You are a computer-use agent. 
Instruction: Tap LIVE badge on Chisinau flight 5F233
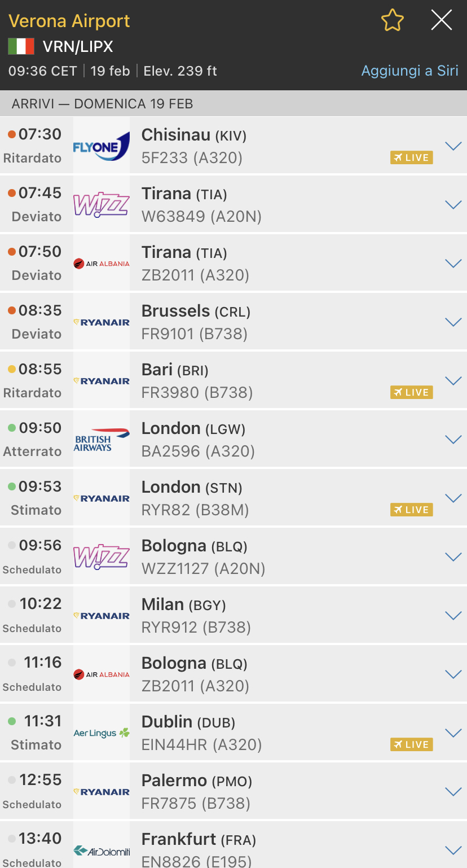[x=412, y=158]
